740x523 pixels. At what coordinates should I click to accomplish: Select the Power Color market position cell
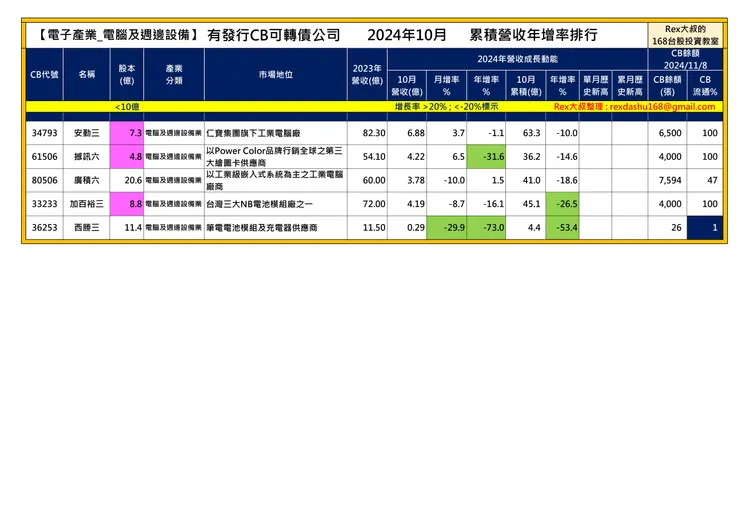click(276, 157)
